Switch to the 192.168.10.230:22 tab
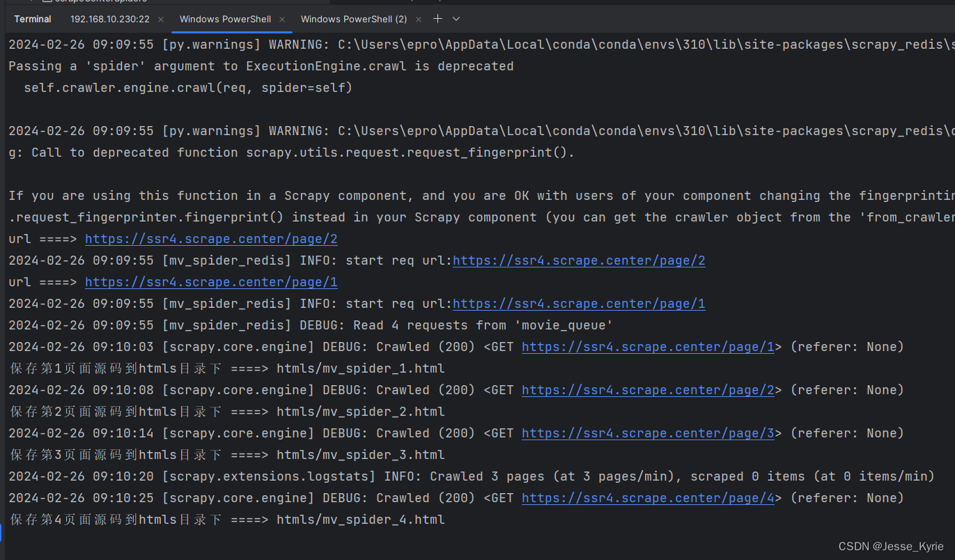The height and width of the screenshot is (560, 955). (110, 19)
